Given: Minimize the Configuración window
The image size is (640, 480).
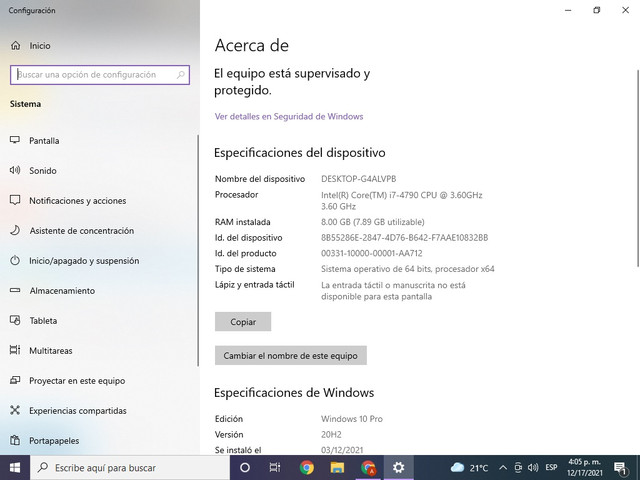Looking at the screenshot, I should tap(568, 10).
